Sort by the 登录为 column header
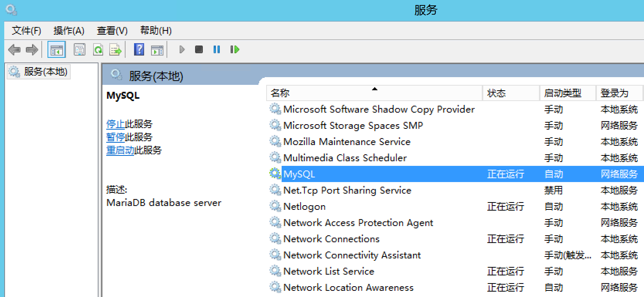The width and height of the screenshot is (644, 297). [x=619, y=93]
